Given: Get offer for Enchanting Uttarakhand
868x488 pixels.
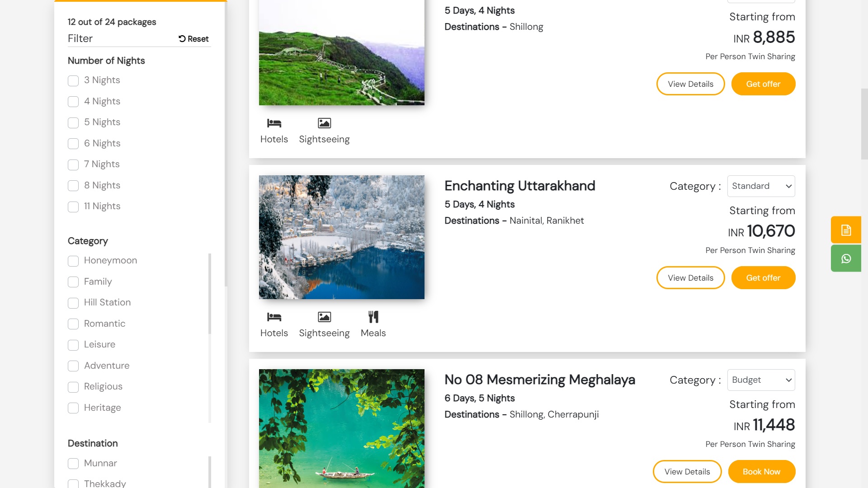Looking at the screenshot, I should (763, 278).
